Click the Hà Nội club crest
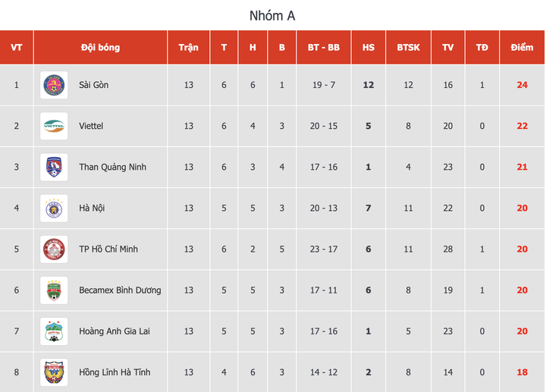This screenshot has width=546, height=392. (54, 208)
